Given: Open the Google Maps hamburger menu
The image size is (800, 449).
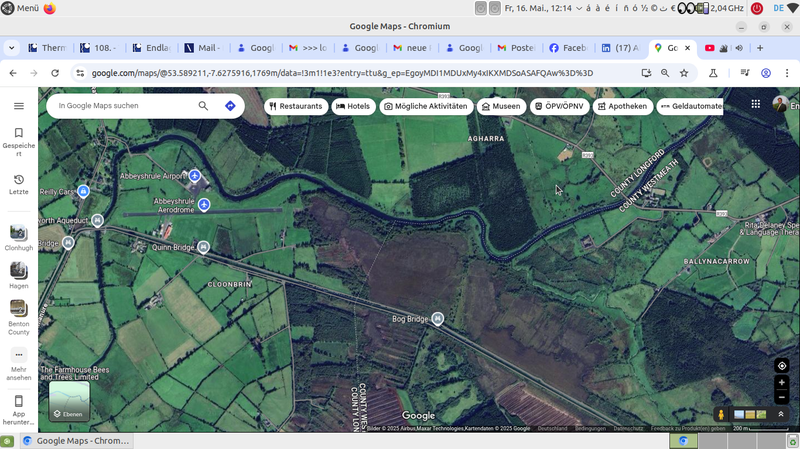Looking at the screenshot, I should click(x=18, y=106).
